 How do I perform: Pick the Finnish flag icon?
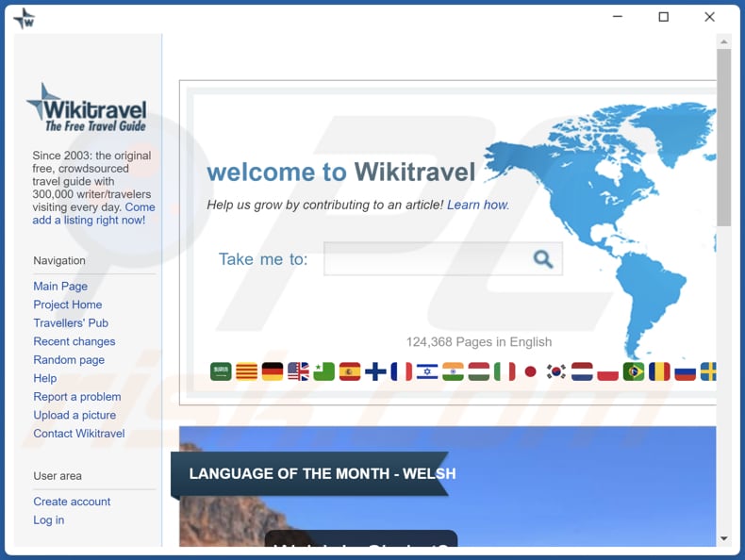(x=375, y=371)
